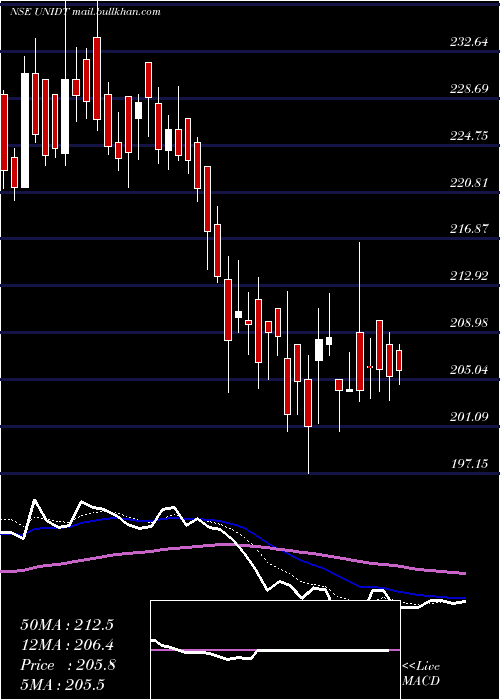The height and width of the screenshot is (700, 500).
Task: Click the 228.69 price level label
Action: coord(469,89)
